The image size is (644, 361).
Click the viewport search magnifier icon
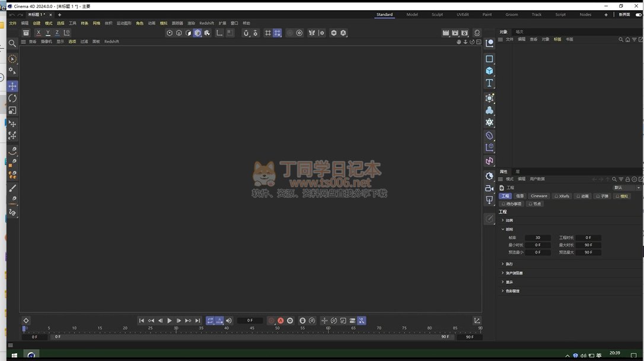12,43
